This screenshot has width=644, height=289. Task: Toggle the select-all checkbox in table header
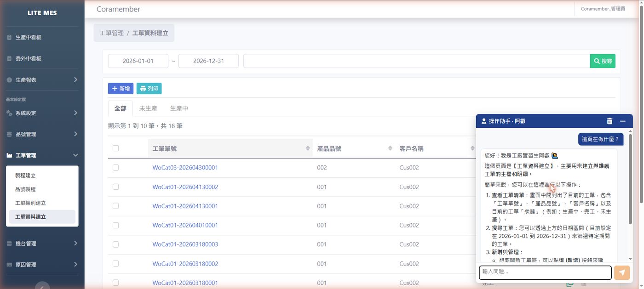click(x=115, y=148)
